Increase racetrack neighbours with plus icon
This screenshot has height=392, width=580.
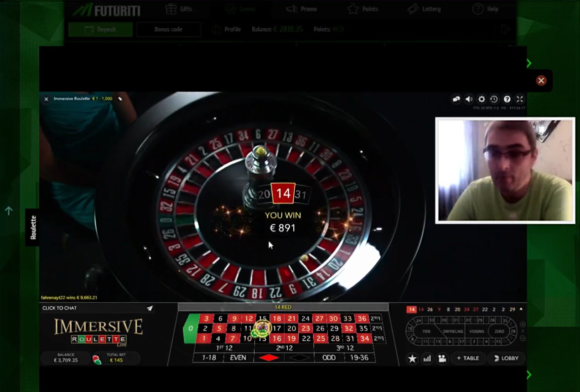(523, 324)
